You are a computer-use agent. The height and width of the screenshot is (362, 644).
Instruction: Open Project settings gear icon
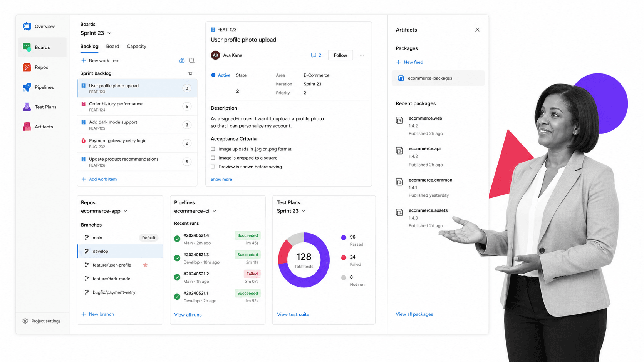(25, 321)
